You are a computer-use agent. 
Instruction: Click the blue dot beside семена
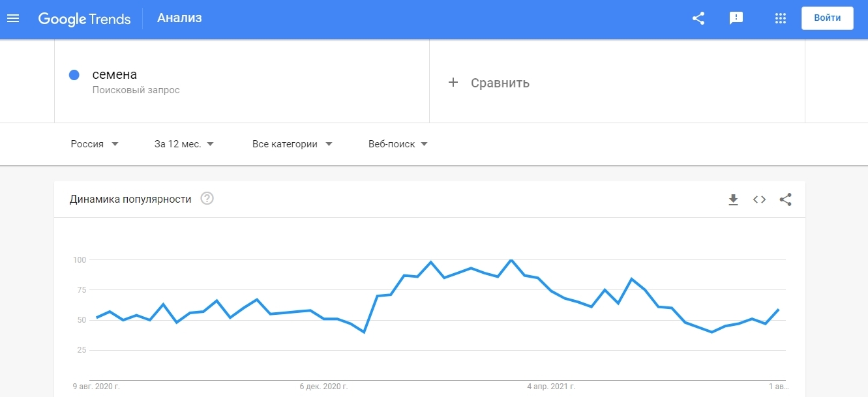click(74, 75)
